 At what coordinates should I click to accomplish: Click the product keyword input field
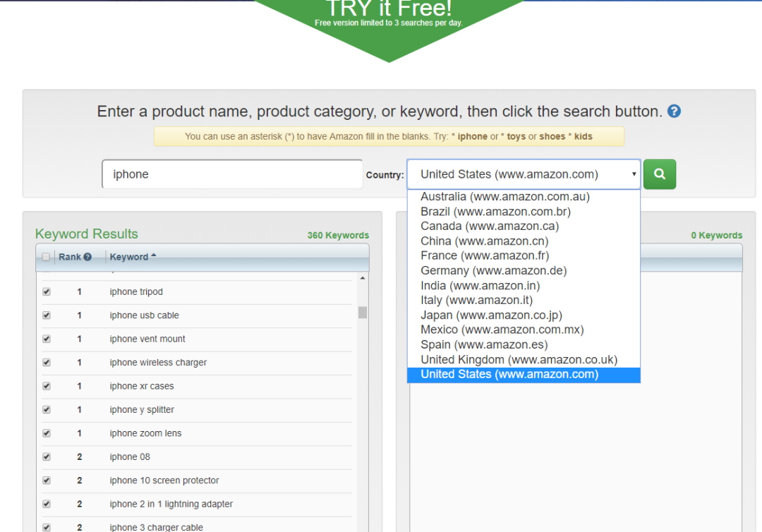232,174
